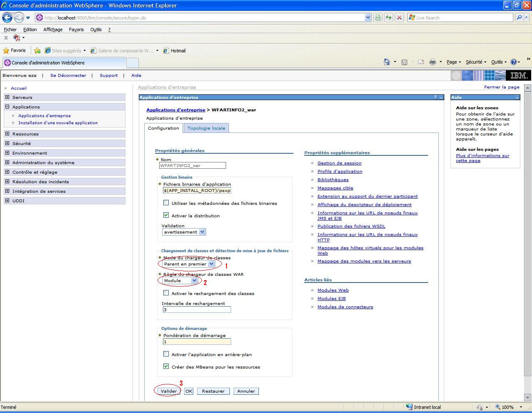This screenshot has width=532, height=413.
Task: Expand the Serveurs tree node
Action: [x=7, y=97]
